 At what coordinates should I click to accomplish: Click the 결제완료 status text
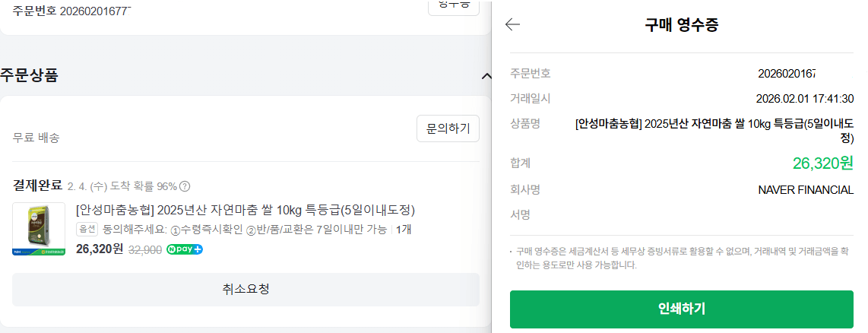[37, 186]
